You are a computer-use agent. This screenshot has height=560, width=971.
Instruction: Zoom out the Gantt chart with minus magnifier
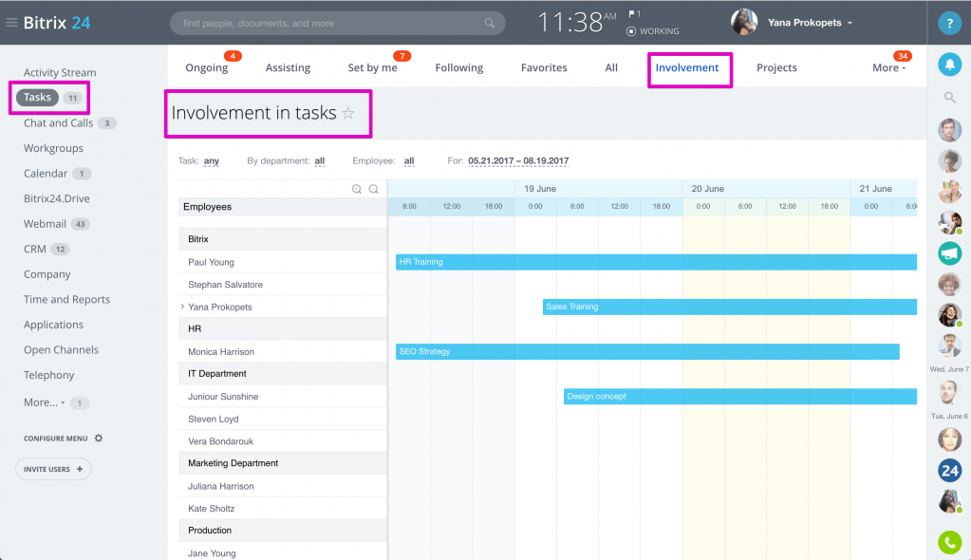pyautogui.click(x=373, y=189)
